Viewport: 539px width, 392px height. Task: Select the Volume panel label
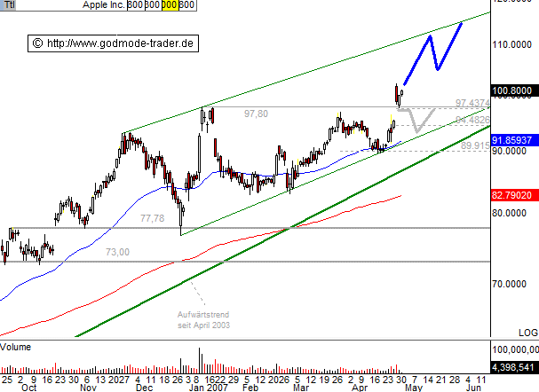pos(17,346)
